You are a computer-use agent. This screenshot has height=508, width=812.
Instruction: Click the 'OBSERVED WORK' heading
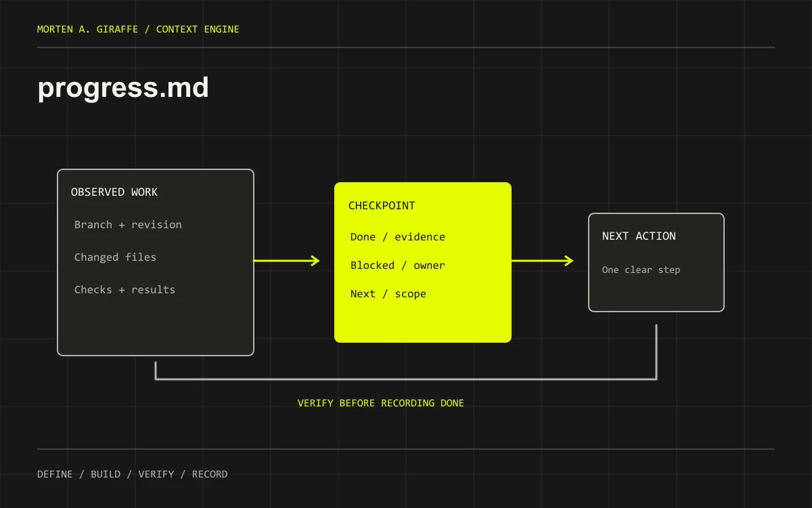click(x=114, y=192)
